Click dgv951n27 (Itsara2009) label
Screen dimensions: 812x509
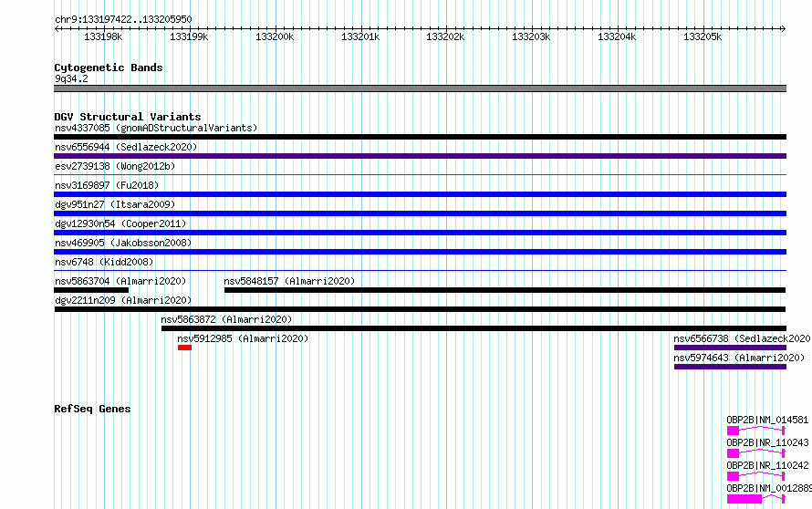(115, 204)
